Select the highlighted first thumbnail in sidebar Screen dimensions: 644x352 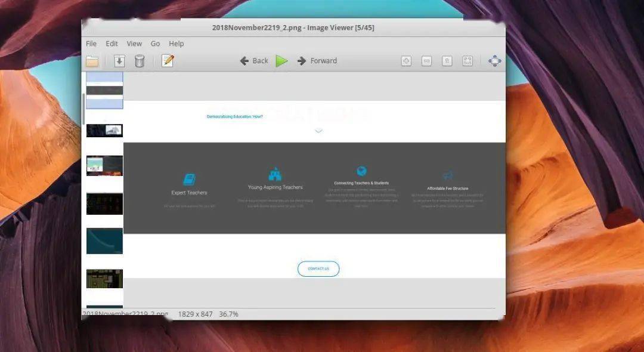coord(104,90)
